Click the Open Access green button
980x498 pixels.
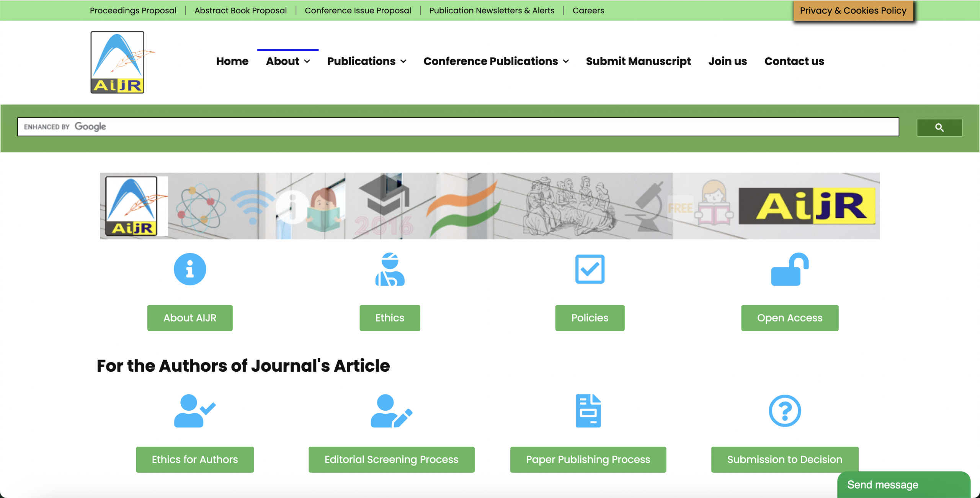point(790,318)
